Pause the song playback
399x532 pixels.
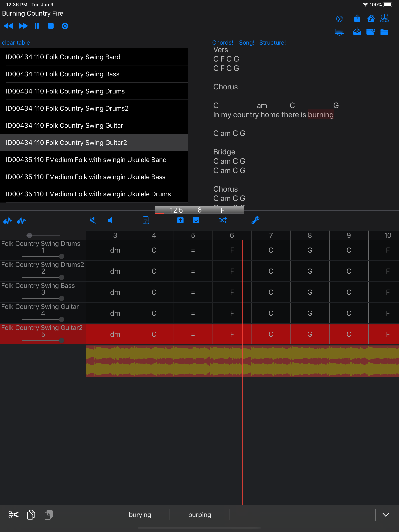coord(37,26)
